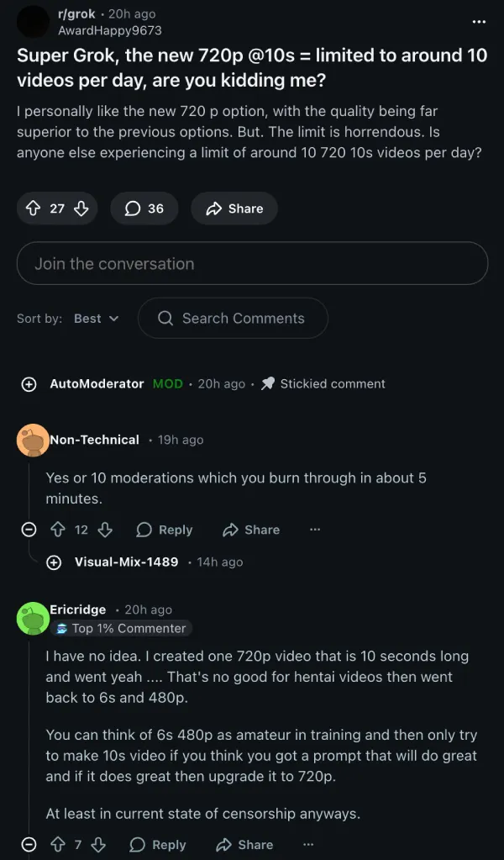Upvote the Super Grok post

34,208
